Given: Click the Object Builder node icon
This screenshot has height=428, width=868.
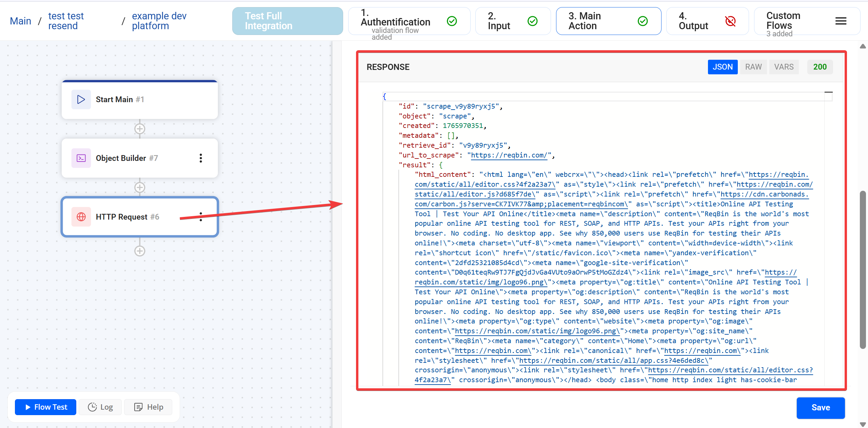Looking at the screenshot, I should pos(81,158).
